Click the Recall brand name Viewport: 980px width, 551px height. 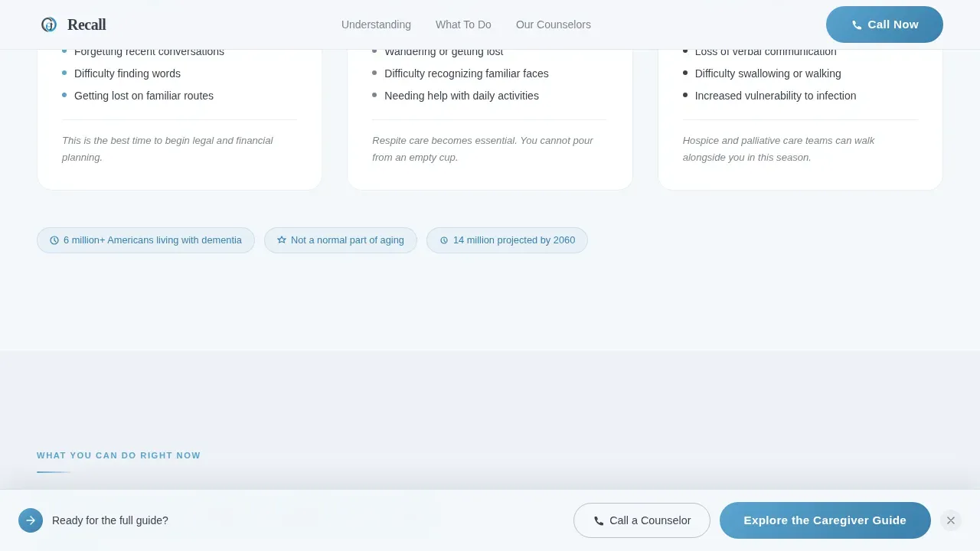[87, 24]
